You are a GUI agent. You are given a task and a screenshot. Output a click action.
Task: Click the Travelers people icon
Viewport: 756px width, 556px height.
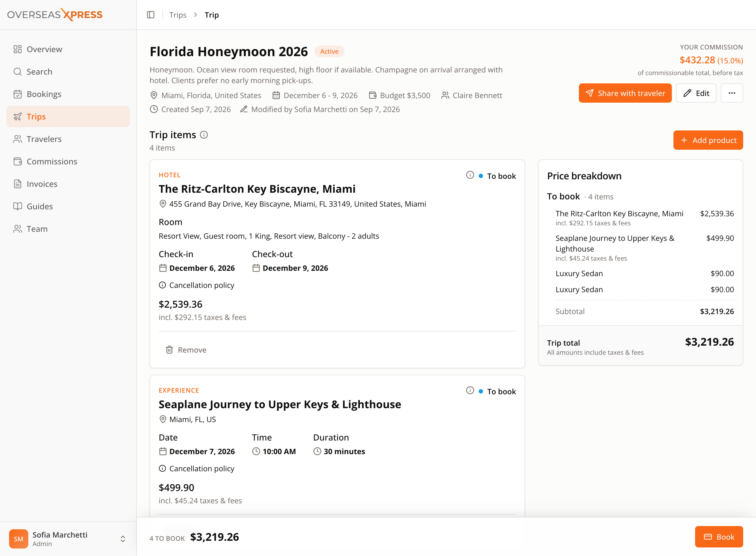(x=17, y=139)
